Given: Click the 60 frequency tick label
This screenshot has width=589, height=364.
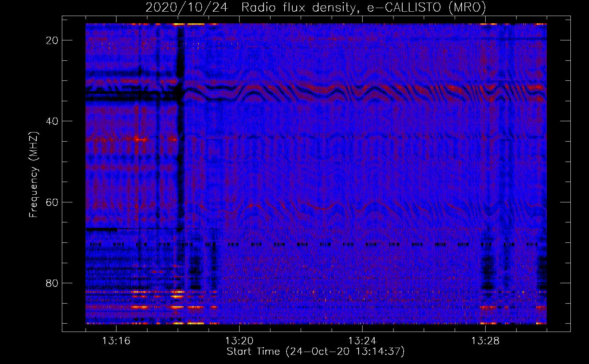Looking at the screenshot, I should point(52,202).
